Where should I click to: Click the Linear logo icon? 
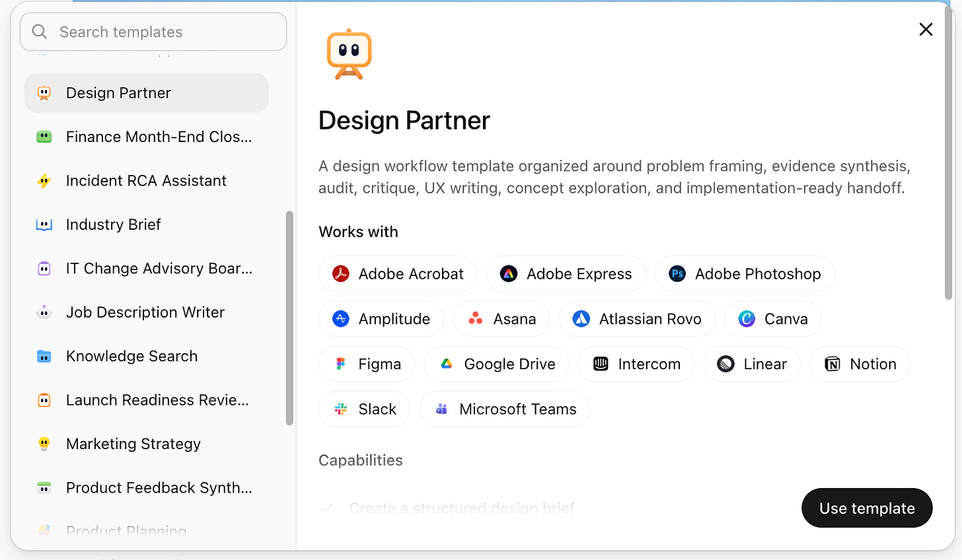726,364
